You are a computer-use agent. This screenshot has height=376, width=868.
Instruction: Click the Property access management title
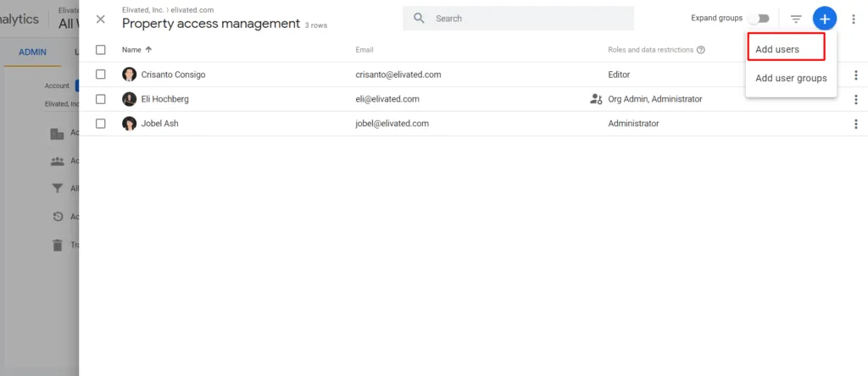tap(211, 24)
